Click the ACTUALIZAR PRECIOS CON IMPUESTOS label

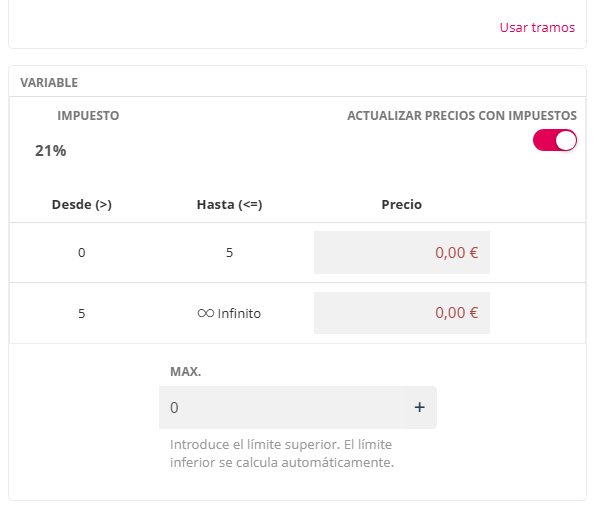(x=461, y=116)
